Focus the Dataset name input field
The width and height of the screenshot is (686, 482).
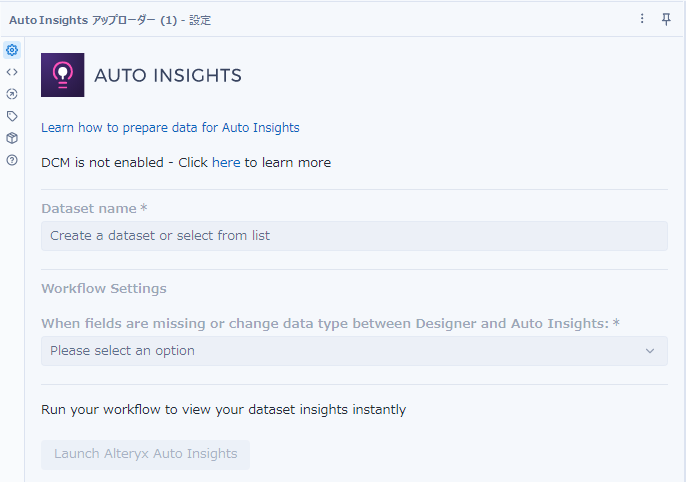[354, 236]
